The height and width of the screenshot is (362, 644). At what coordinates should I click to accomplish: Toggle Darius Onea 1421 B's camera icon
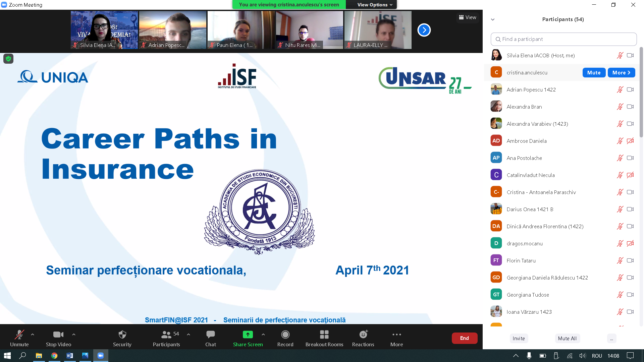(630, 209)
